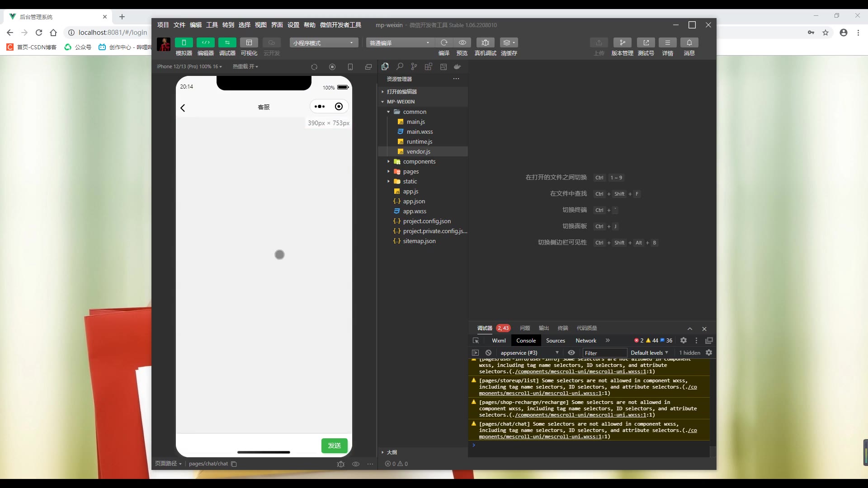Click the simulator stop/record icon

(x=332, y=67)
